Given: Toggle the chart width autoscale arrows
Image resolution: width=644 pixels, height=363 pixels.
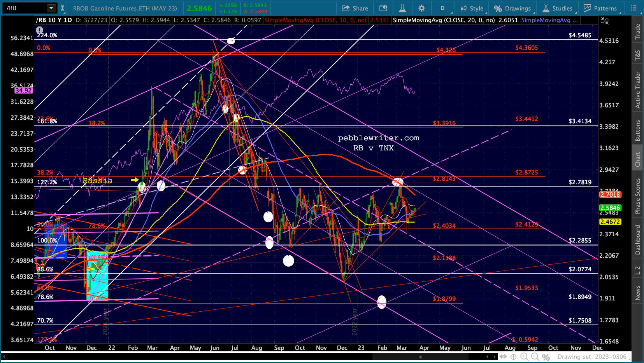Looking at the screenshot, I should coord(503,357).
